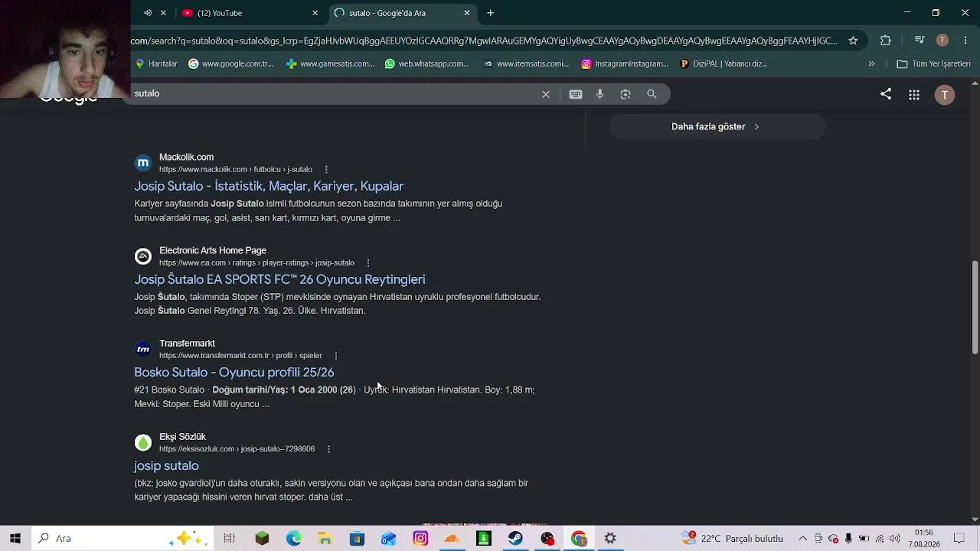Open the Tüm Yer İşaretleri folder
The image size is (980, 551).
933,64
